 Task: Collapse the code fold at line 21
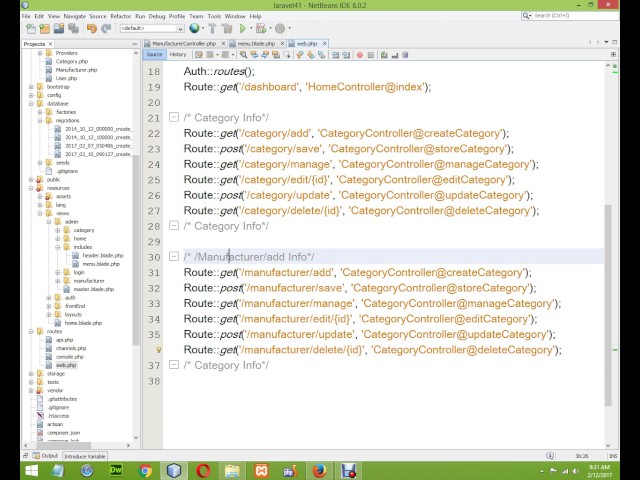click(x=173, y=118)
